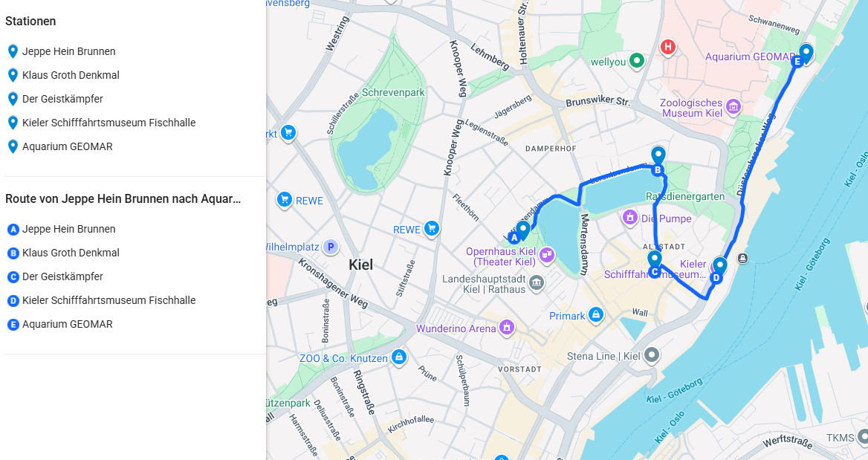Select Klaus Groth Denkmal in Stationen list
868x460 pixels.
[x=71, y=75]
